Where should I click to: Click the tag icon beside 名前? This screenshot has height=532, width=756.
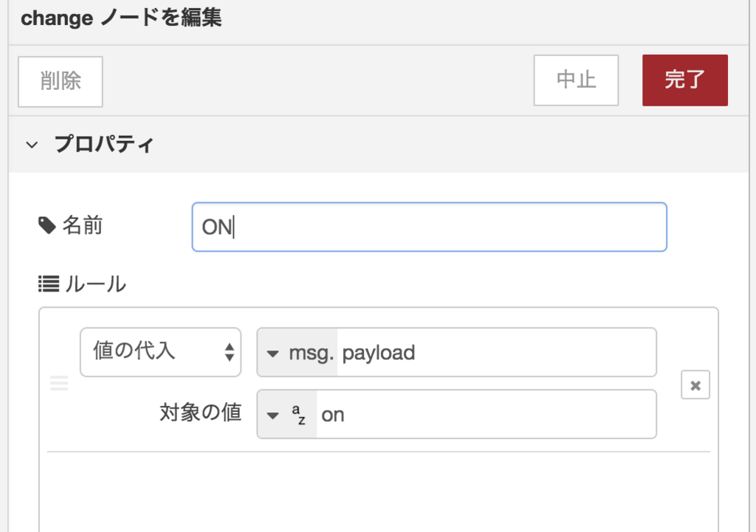point(47,225)
